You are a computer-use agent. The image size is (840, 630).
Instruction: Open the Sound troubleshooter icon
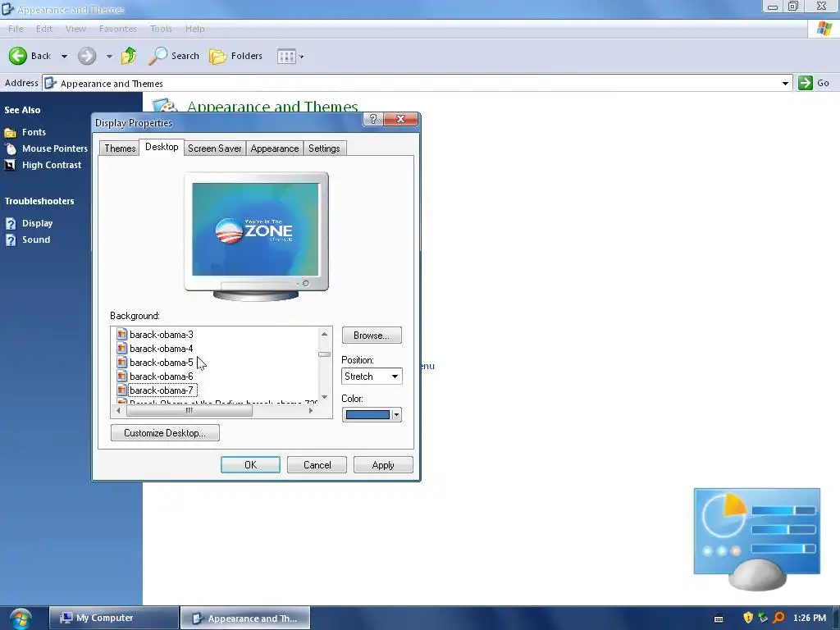[11, 240]
